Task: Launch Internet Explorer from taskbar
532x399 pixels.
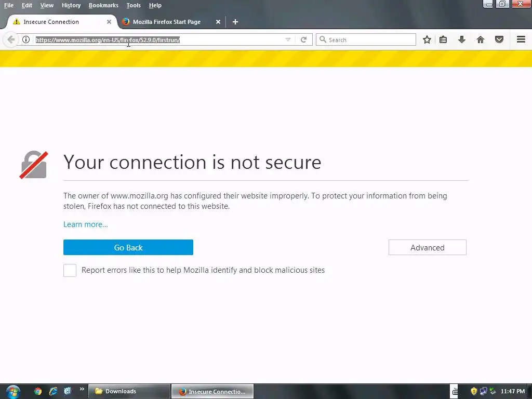Action: tap(53, 391)
